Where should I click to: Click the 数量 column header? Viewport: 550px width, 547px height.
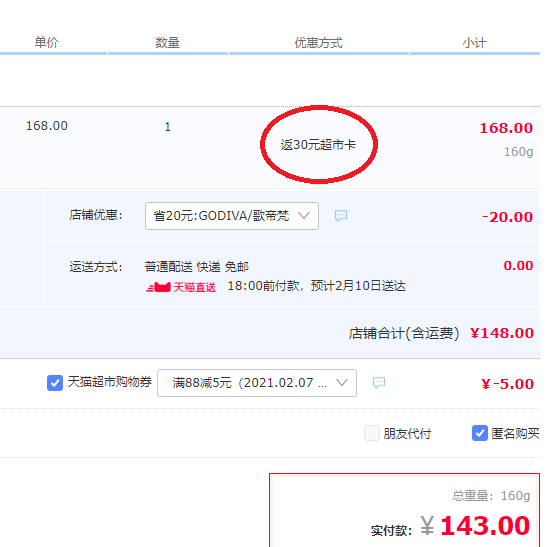[168, 43]
